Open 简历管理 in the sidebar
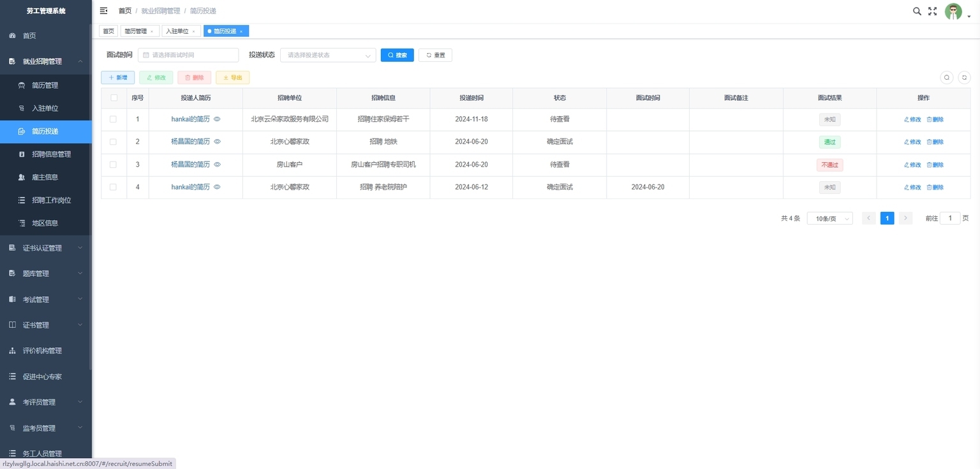The width and height of the screenshot is (980, 469). click(x=46, y=85)
